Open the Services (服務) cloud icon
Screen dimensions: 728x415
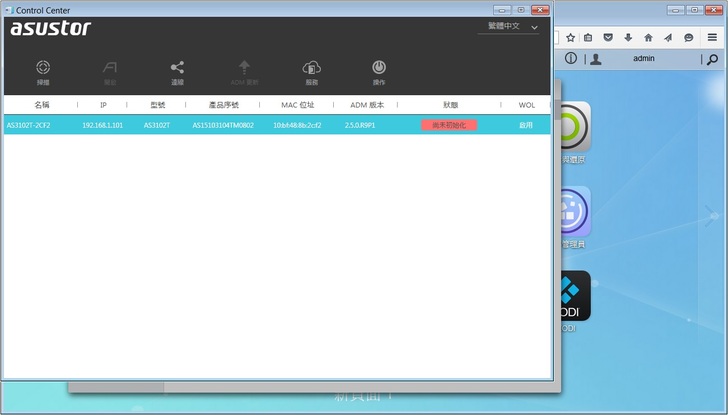(311, 70)
